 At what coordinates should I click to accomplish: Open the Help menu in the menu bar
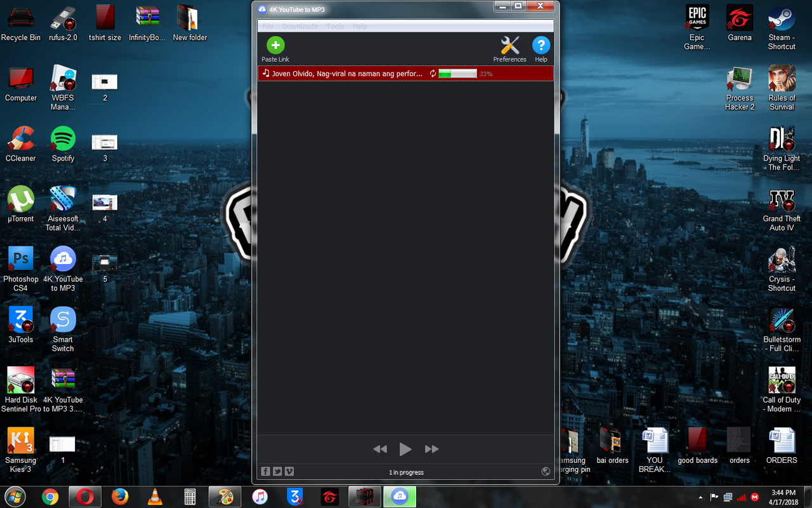coord(360,26)
